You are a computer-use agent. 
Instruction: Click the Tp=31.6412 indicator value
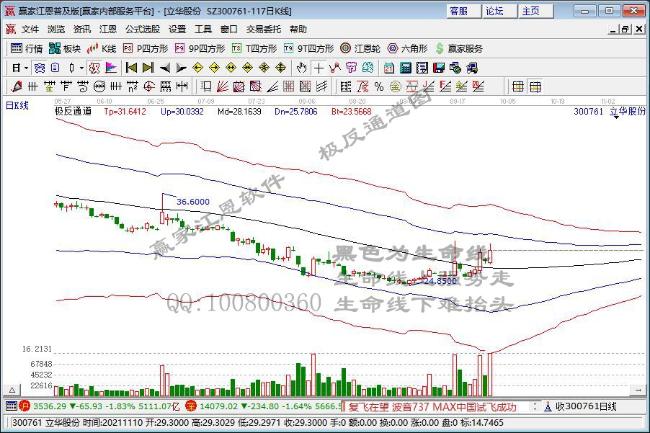click(x=125, y=111)
